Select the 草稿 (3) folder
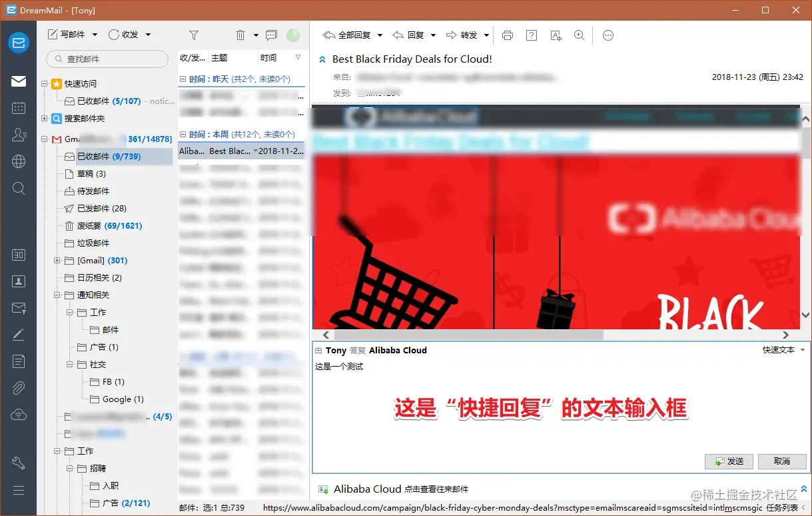Viewport: 812px width, 516px height. (91, 174)
